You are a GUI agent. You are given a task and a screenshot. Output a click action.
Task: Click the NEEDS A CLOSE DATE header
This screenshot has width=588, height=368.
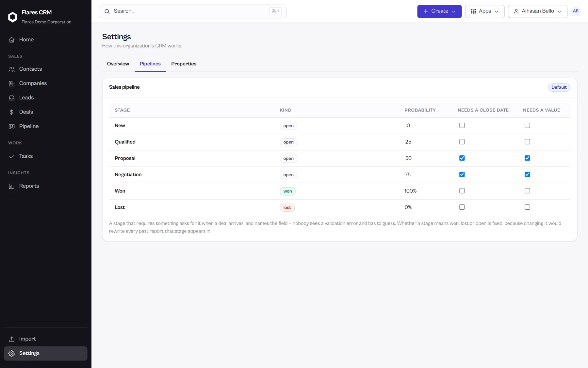click(483, 110)
